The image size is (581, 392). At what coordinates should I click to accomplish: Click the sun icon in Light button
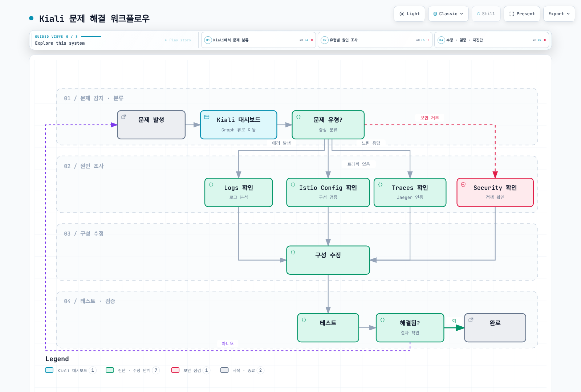402,14
